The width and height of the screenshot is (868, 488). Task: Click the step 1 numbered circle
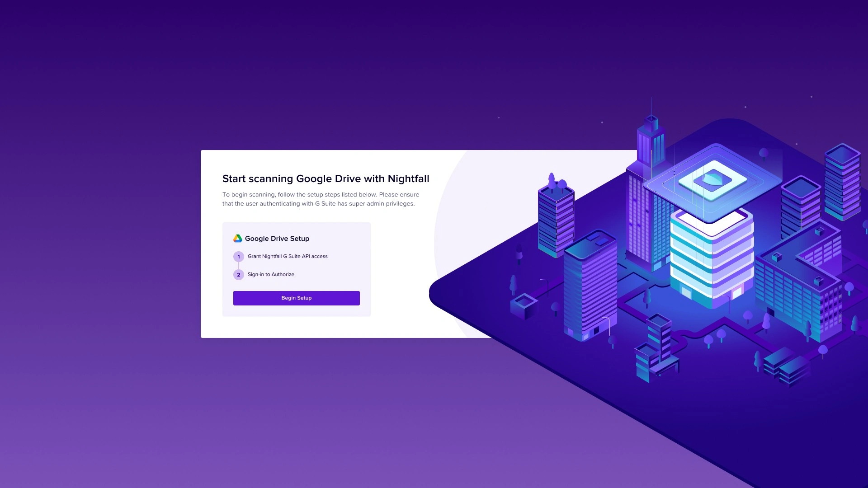point(239,257)
